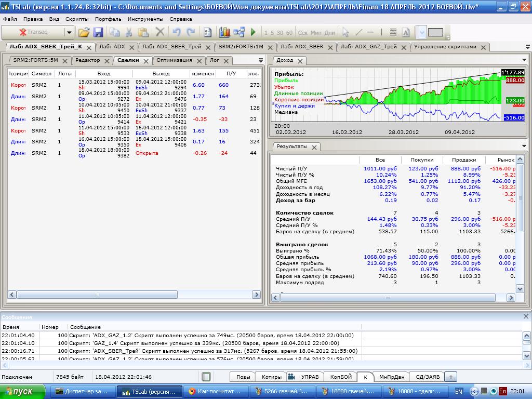Click the Redo arrow icon
The width and height of the screenshot is (532, 399).
click(x=191, y=33)
